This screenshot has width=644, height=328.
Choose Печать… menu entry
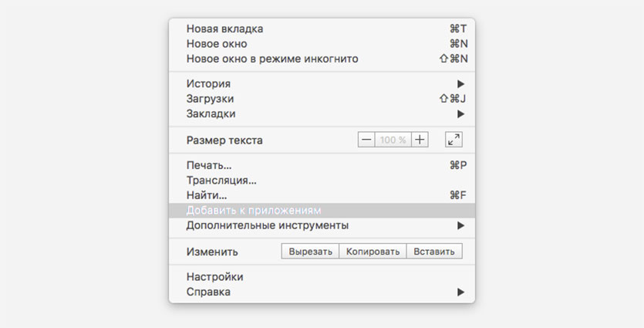coord(209,165)
